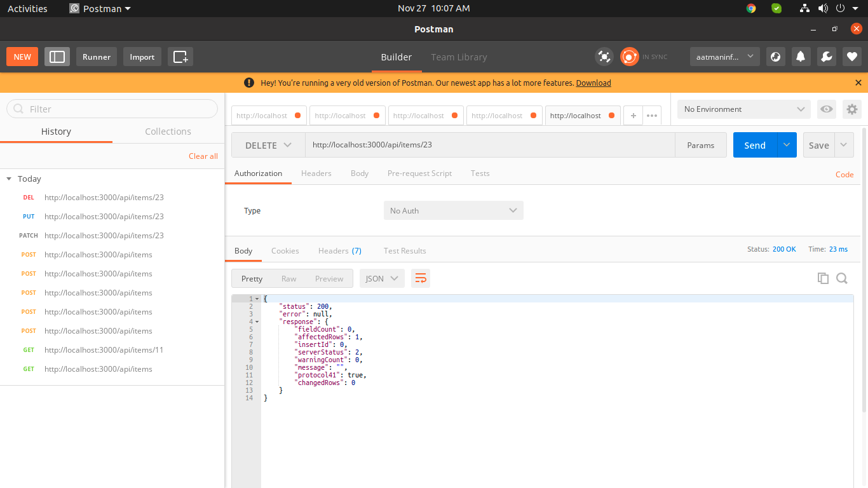Expand the No Environment dropdown
Image resolution: width=868 pixels, height=488 pixels.
[x=743, y=109]
